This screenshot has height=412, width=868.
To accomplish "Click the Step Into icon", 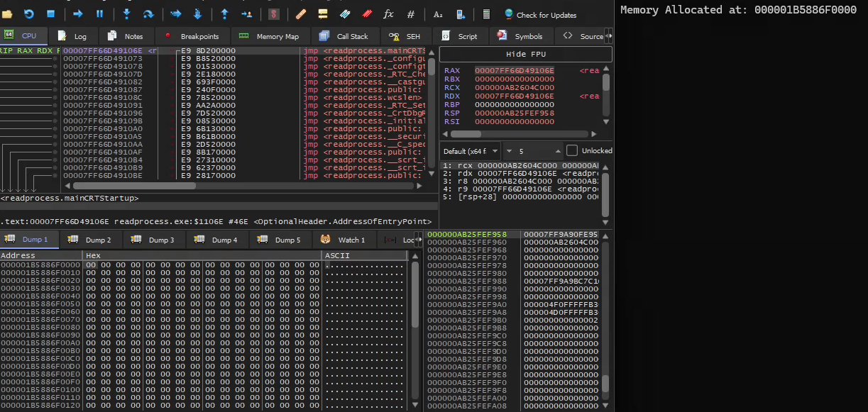I will tap(126, 13).
